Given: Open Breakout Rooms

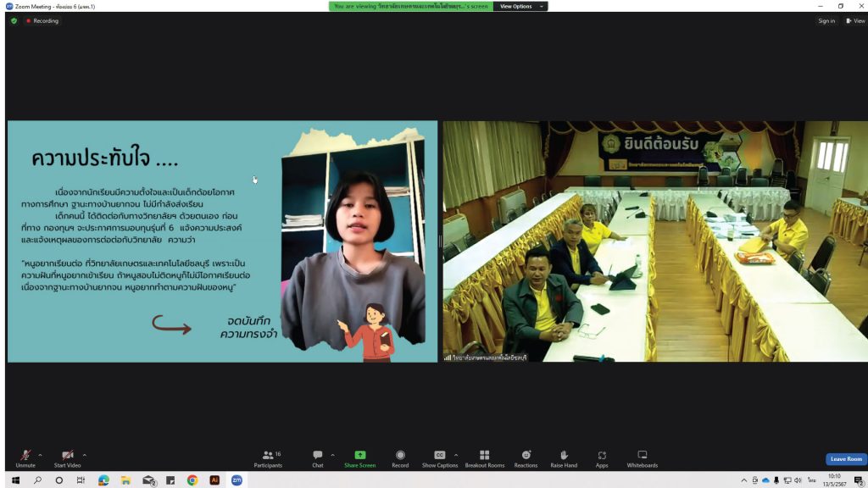Looking at the screenshot, I should click(484, 457).
